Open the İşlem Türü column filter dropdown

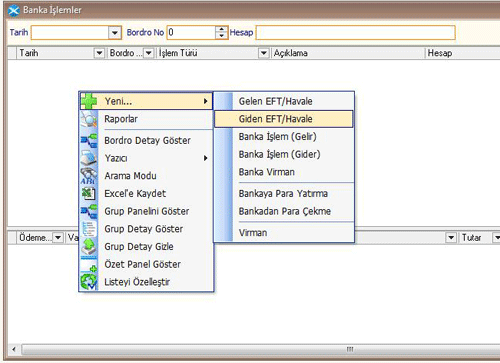(x=263, y=53)
